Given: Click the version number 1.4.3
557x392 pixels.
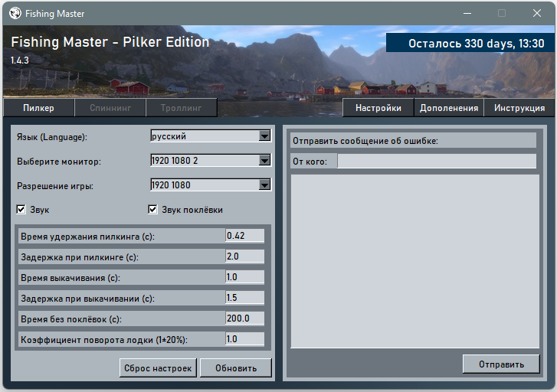Looking at the screenshot, I should [20, 60].
